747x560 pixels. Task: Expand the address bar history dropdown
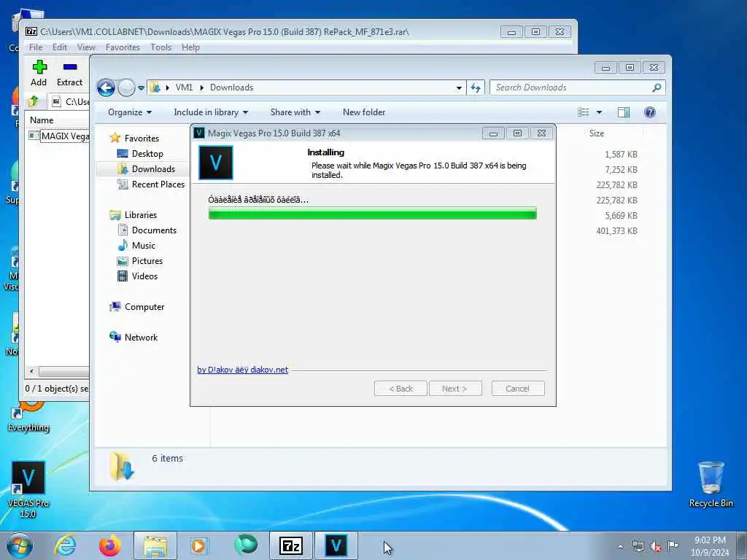459,87
